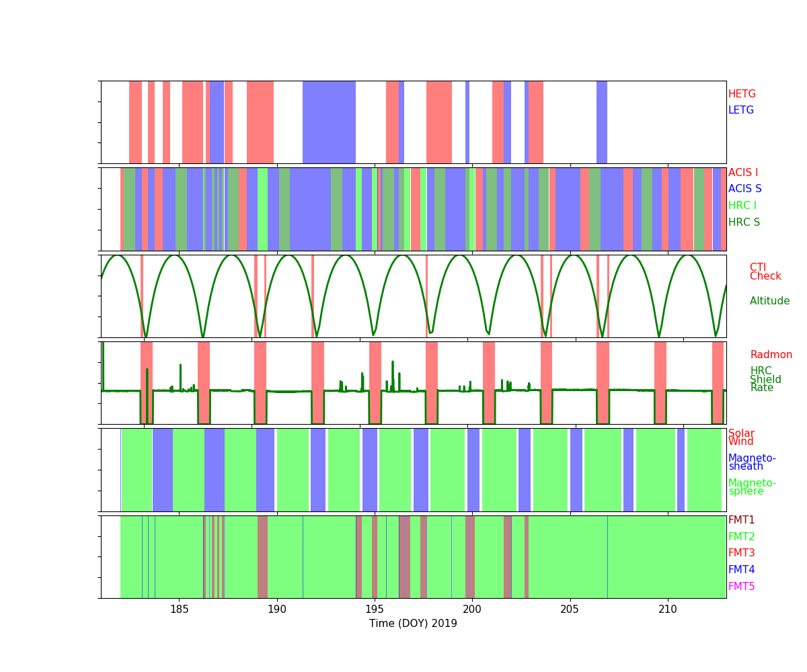
Task: Click the 210 tick on the time axis
Action: pos(668,609)
